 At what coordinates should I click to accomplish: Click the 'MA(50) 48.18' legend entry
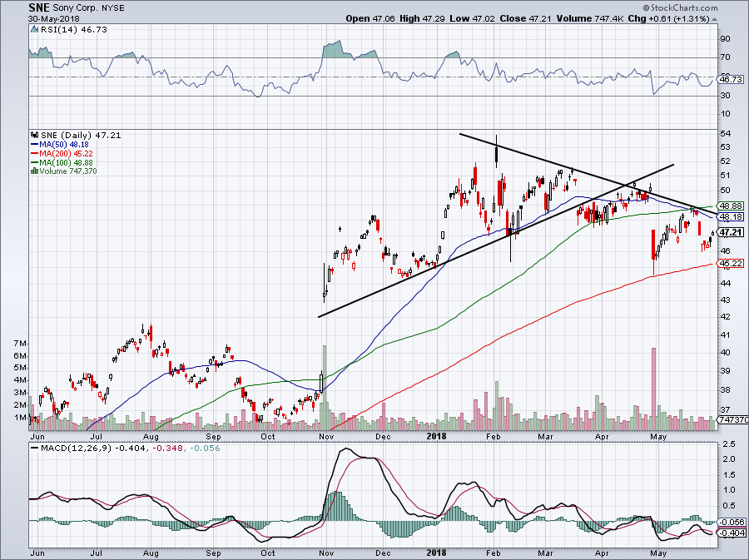click(x=64, y=144)
